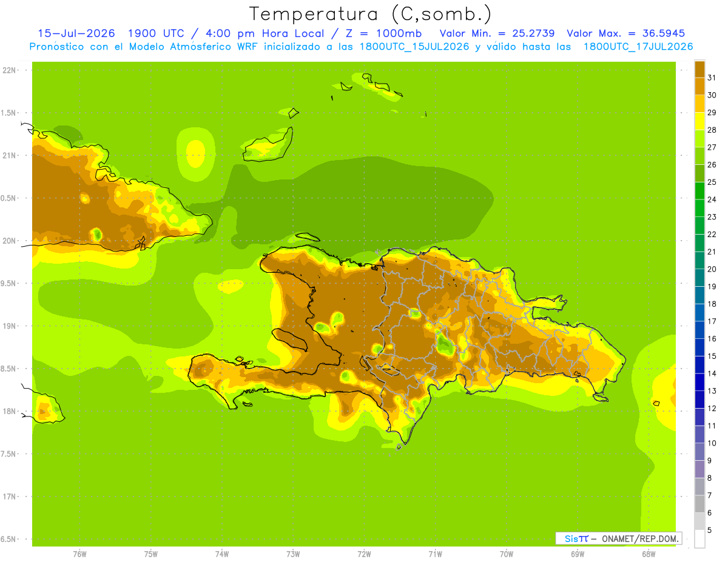728x562 pixels.
Task: Click the colorbar label '25'
Action: 712,182
